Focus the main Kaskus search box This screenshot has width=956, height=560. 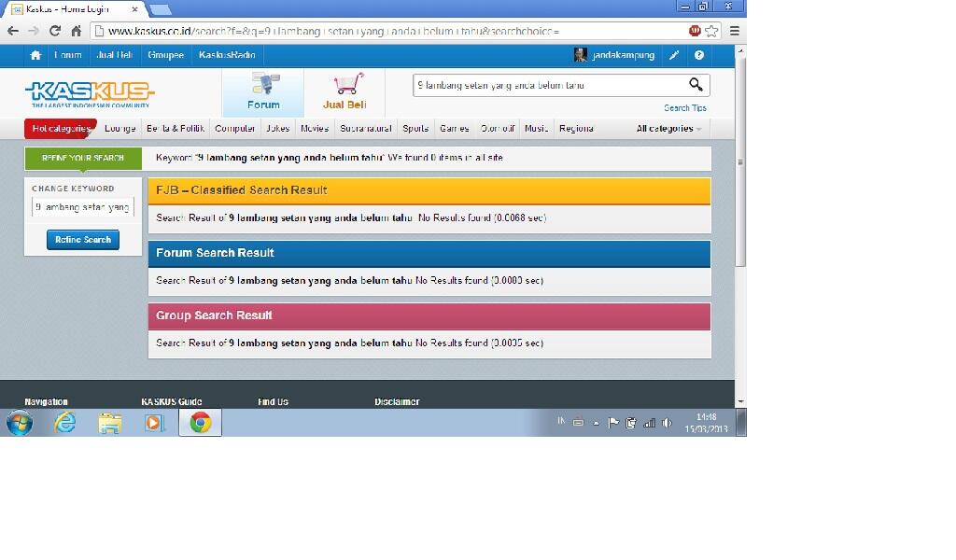[x=549, y=85]
